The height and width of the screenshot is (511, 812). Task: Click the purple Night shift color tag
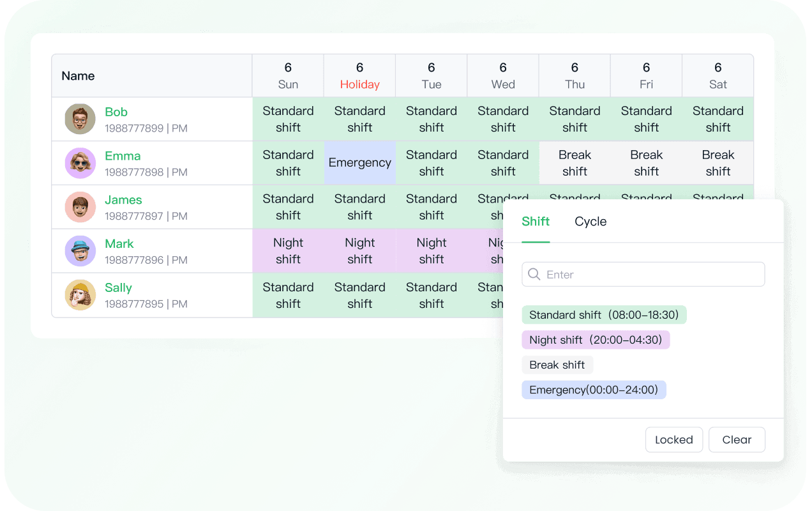click(596, 340)
